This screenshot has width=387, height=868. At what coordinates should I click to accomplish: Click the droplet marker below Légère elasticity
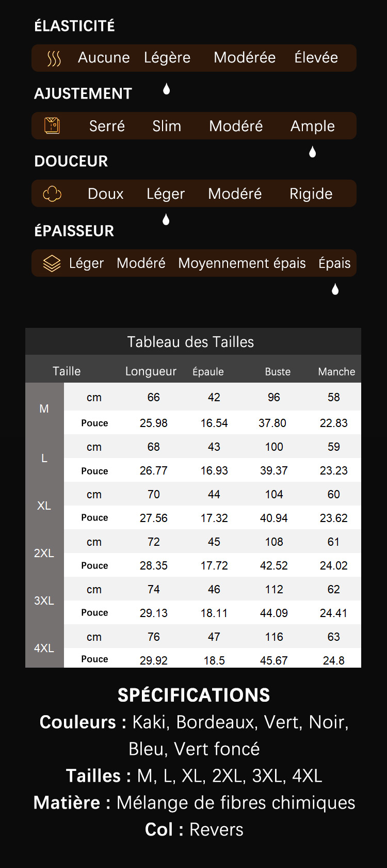pos(166,89)
